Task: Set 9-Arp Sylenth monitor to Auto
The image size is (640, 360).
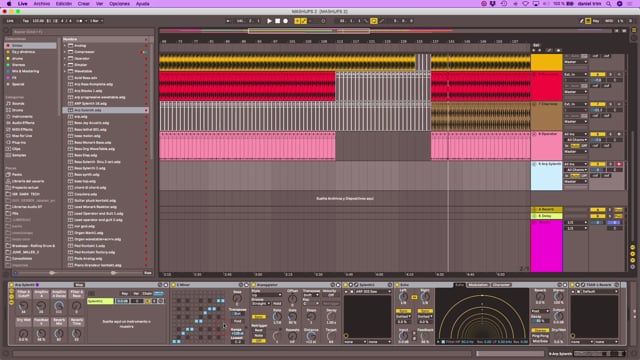Action: 575,176
